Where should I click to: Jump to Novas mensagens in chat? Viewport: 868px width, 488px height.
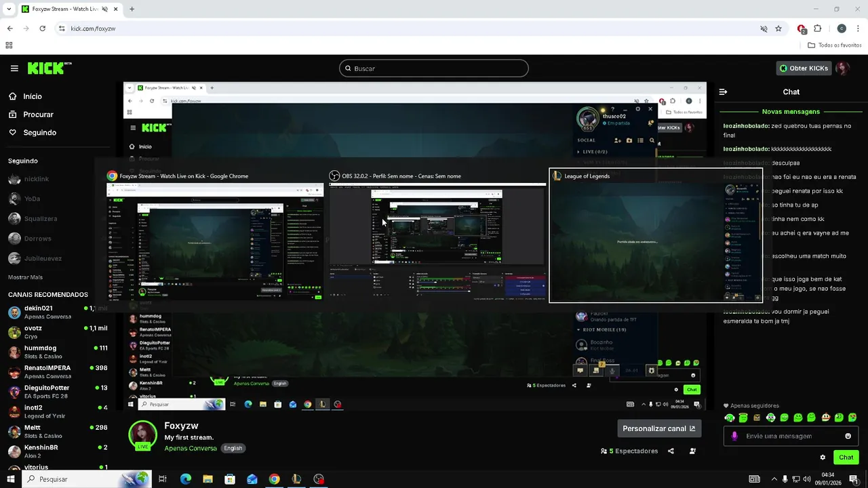click(791, 112)
